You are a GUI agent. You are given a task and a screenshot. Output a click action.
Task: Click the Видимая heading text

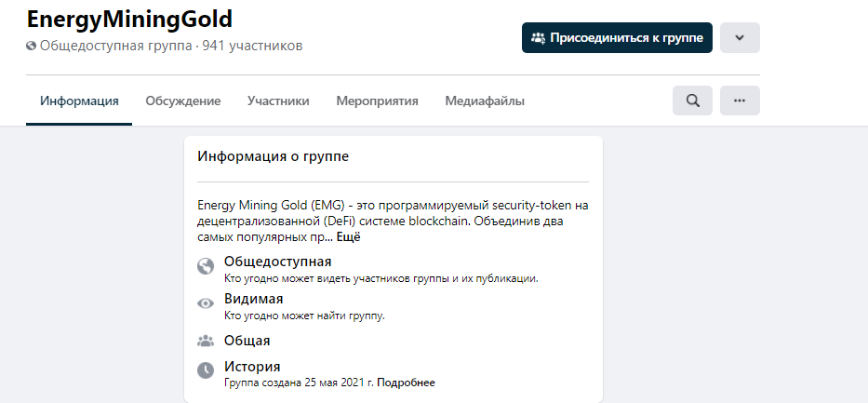tap(254, 299)
